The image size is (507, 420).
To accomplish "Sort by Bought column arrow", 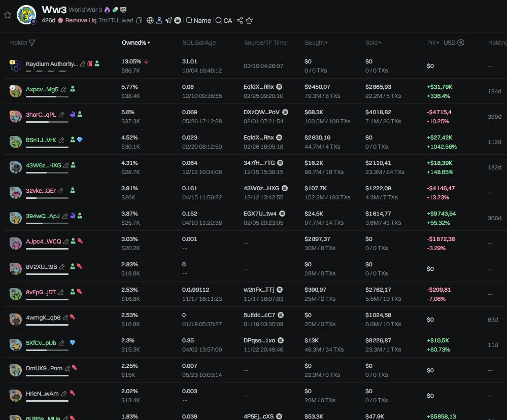I will [326, 43].
